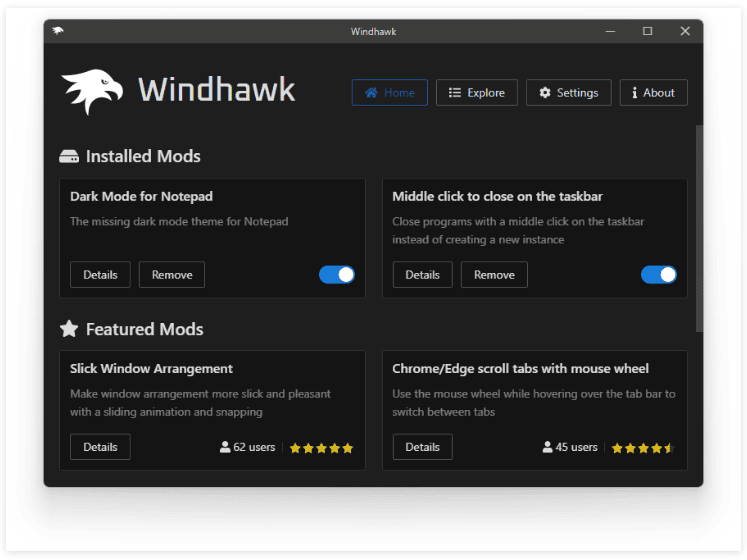This screenshot has height=560, width=747.
Task: Click the Installed Mods heading
Action: pos(143,156)
